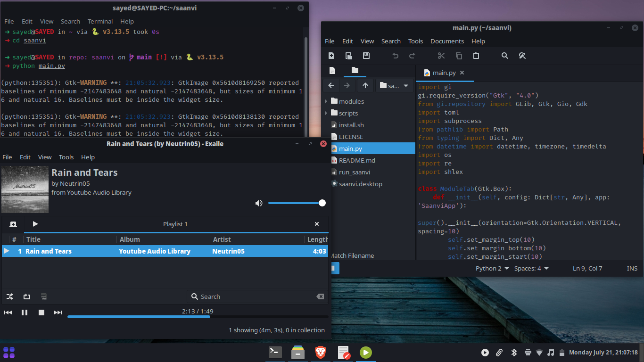Go forward in the file browser pane

(x=347, y=85)
